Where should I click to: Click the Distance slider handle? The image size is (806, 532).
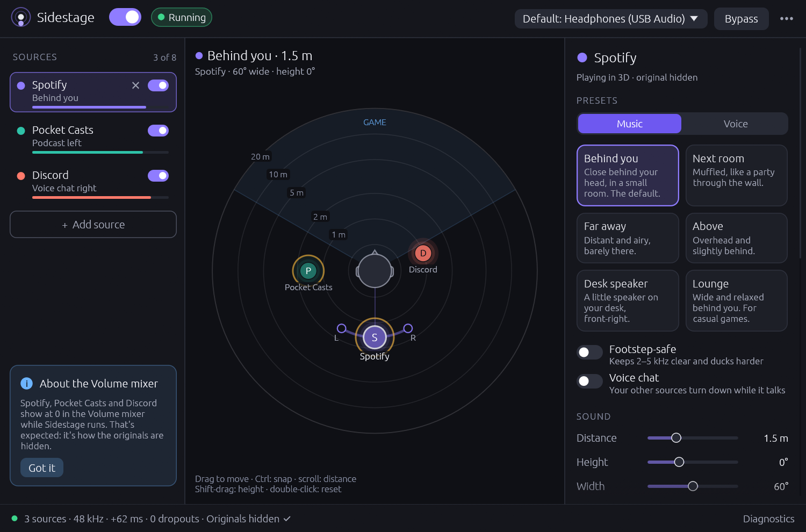click(677, 438)
